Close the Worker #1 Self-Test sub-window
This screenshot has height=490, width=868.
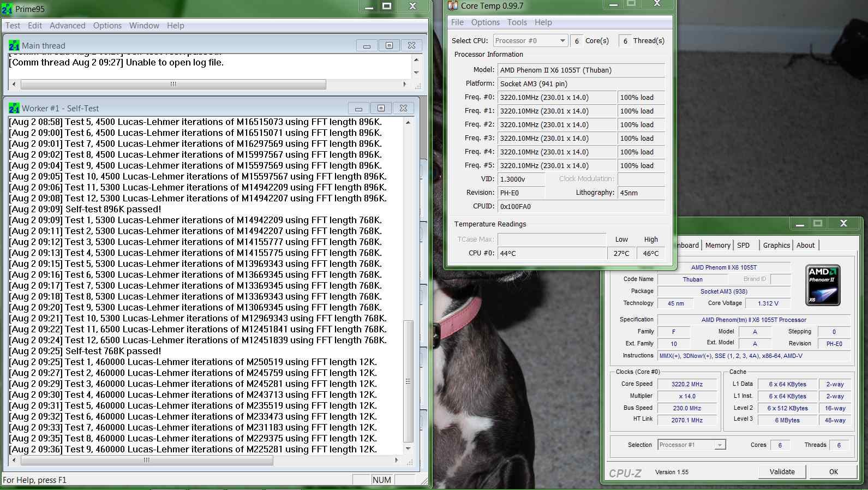point(403,109)
